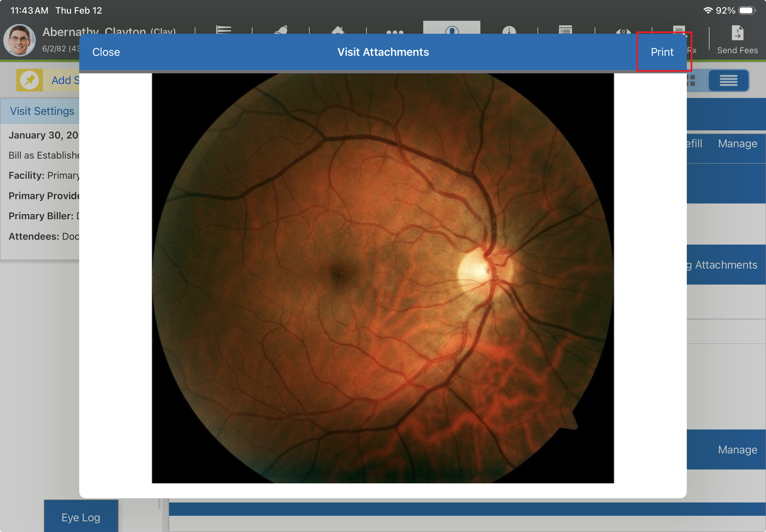
Task: Open the document list toolbar icon
Action: pyautogui.click(x=566, y=29)
